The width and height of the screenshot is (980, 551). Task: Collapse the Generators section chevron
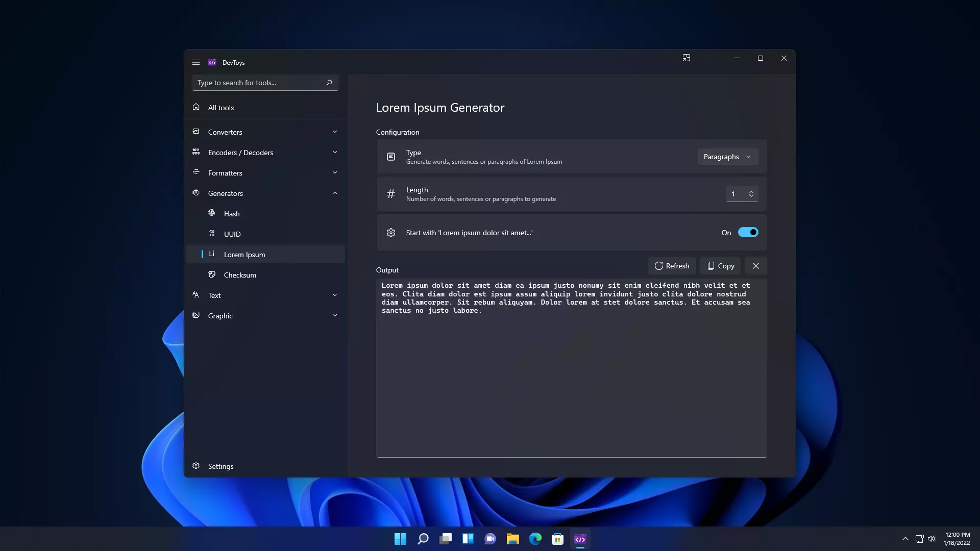pyautogui.click(x=335, y=193)
